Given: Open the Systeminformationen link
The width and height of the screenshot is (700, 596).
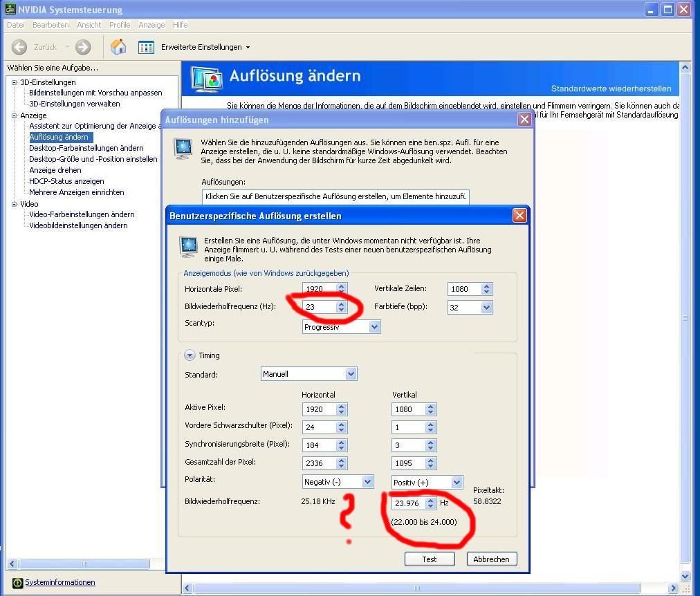Looking at the screenshot, I should click(x=59, y=582).
